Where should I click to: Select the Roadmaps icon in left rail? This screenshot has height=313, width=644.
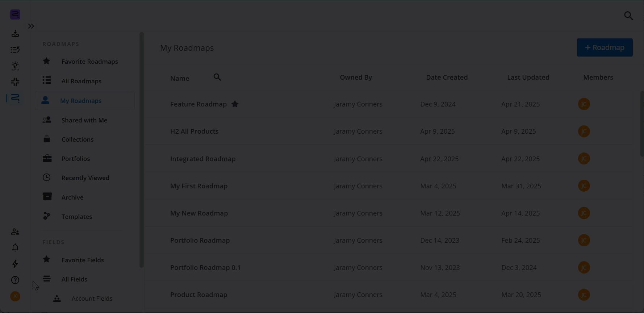coord(15,98)
